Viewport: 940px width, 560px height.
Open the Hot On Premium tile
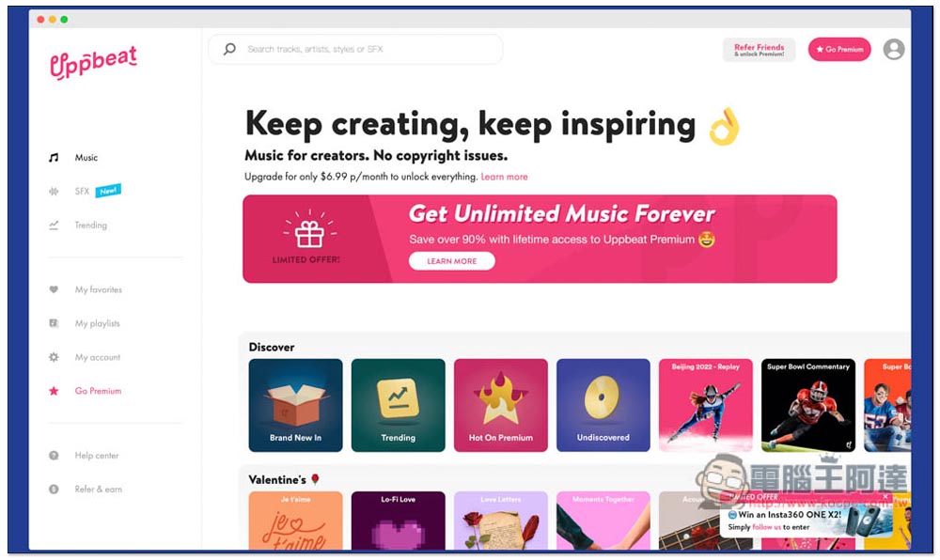tap(501, 405)
